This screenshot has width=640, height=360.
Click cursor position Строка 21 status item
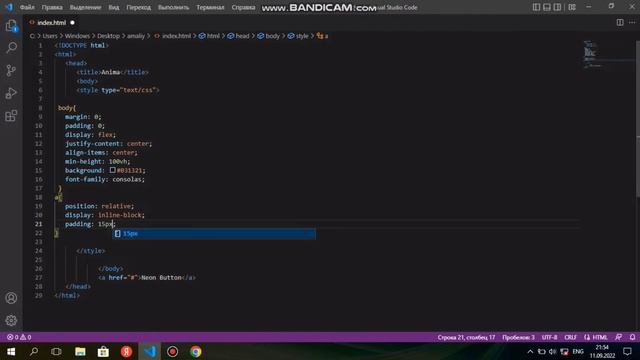point(466,337)
